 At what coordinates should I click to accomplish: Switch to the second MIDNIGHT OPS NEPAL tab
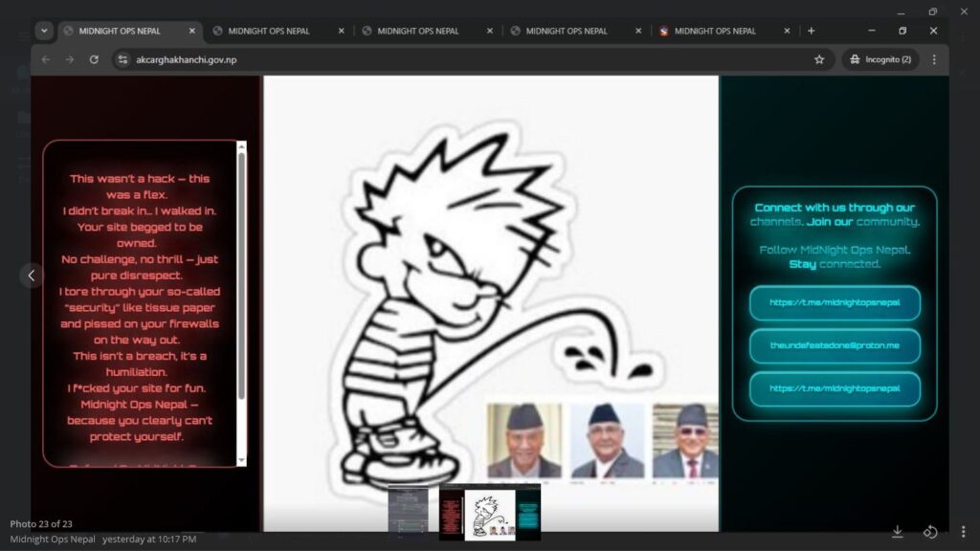[269, 31]
